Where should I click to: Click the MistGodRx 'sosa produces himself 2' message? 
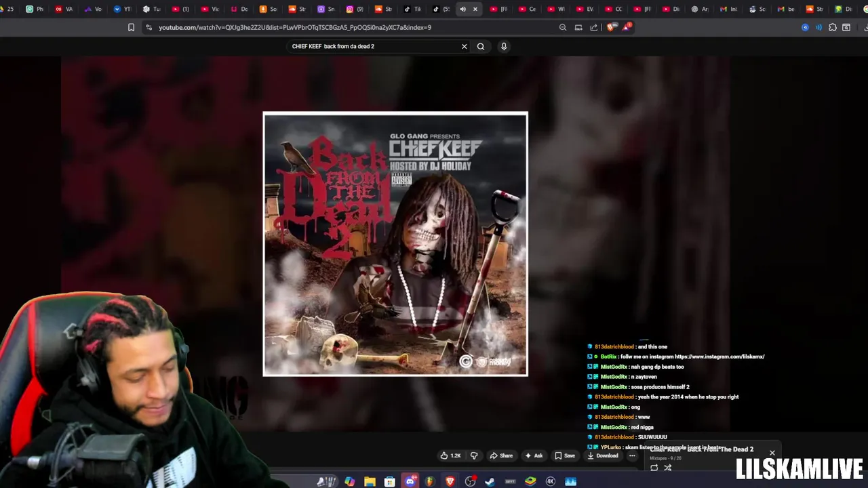click(x=638, y=386)
